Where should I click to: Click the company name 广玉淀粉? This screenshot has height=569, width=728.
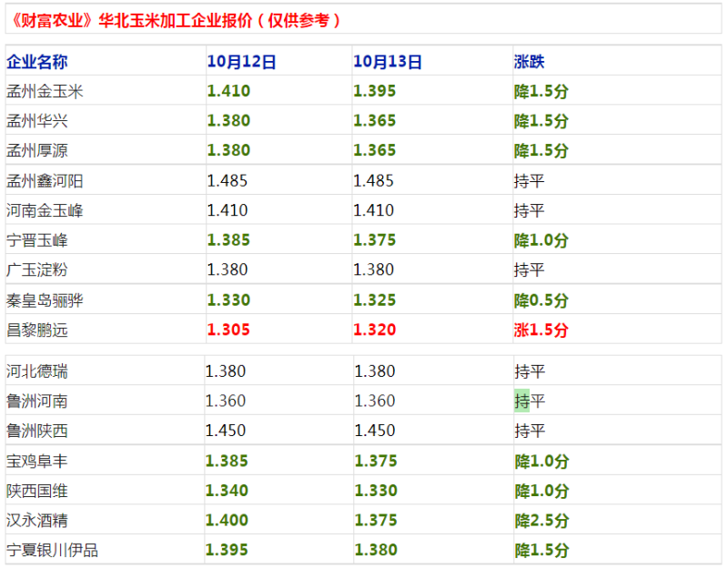(x=37, y=269)
